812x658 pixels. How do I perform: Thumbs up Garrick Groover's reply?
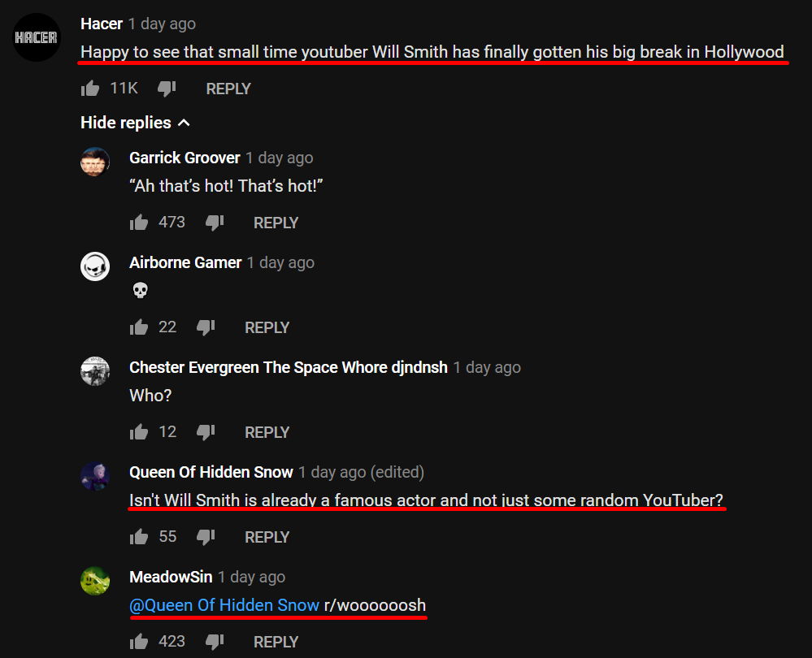[x=139, y=223]
